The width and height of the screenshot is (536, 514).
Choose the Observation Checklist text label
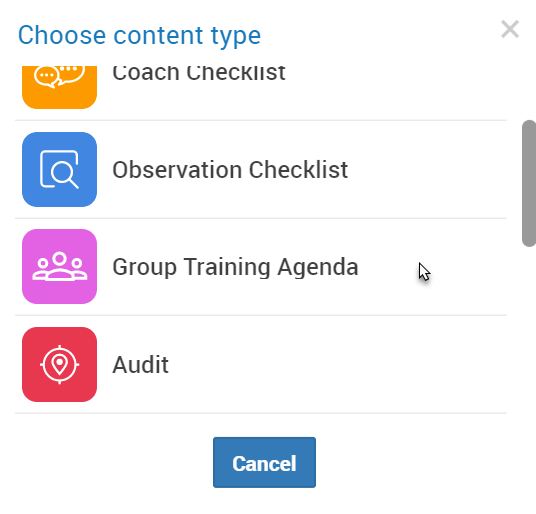230,170
